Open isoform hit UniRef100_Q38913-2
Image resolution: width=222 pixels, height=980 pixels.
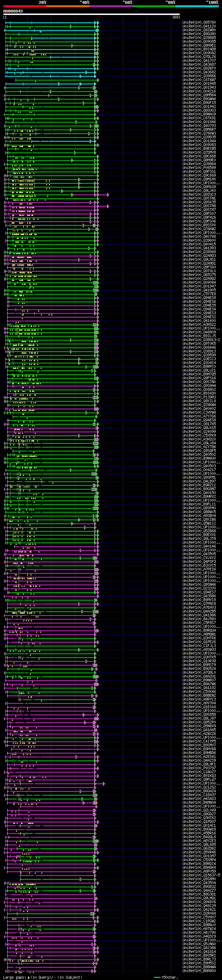(x=202, y=340)
